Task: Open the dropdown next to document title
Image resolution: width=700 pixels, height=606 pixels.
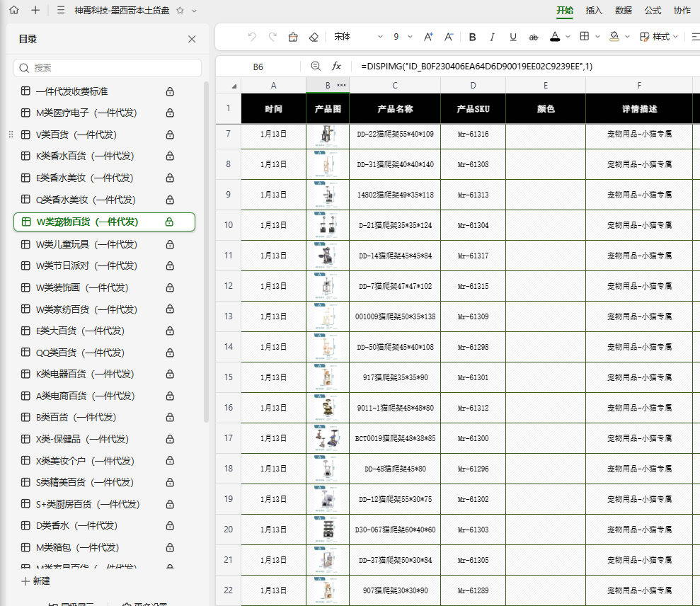Action: click(194, 11)
